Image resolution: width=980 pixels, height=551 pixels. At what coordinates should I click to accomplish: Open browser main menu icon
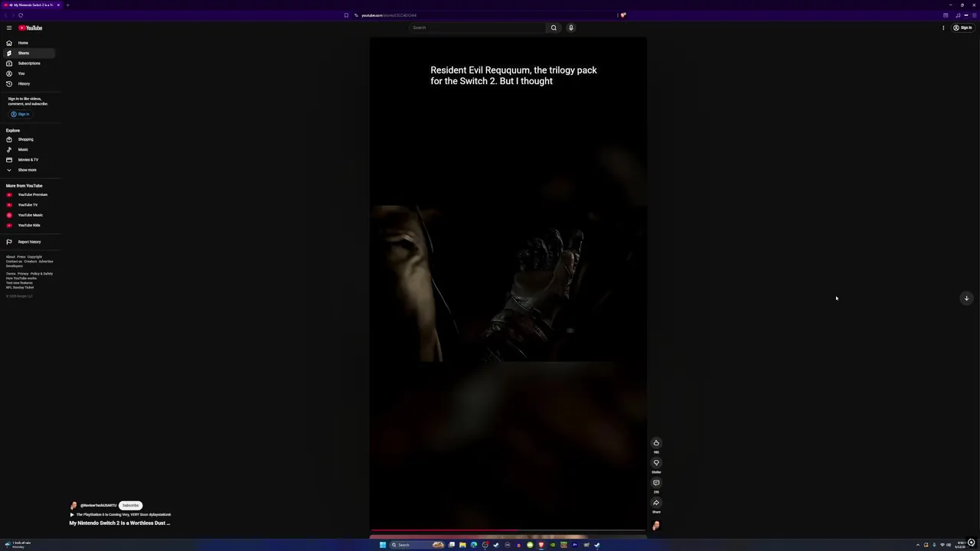tap(974, 15)
